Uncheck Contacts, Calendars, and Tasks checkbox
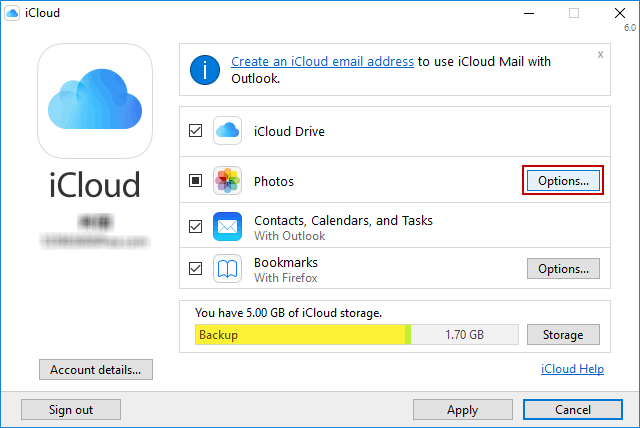 pyautogui.click(x=196, y=226)
